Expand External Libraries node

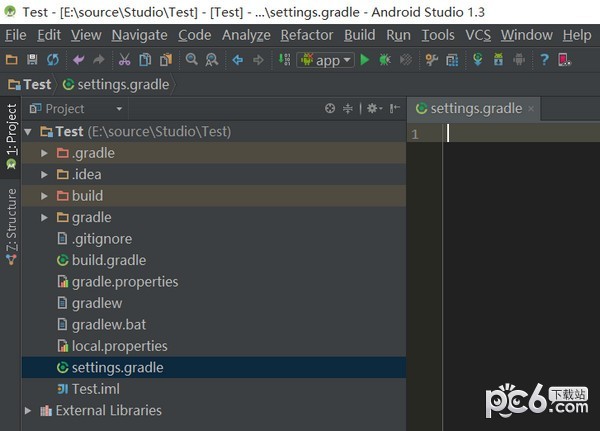click(28, 411)
